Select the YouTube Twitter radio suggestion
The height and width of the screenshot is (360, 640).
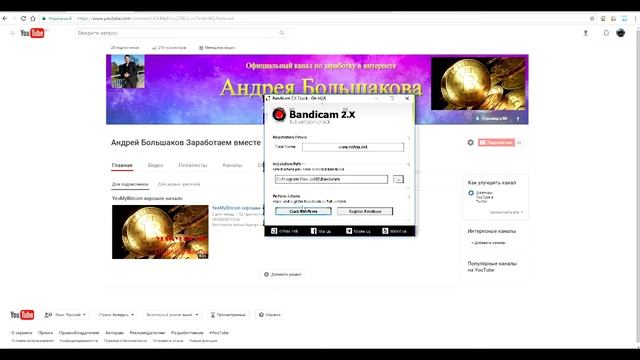[x=471, y=193]
